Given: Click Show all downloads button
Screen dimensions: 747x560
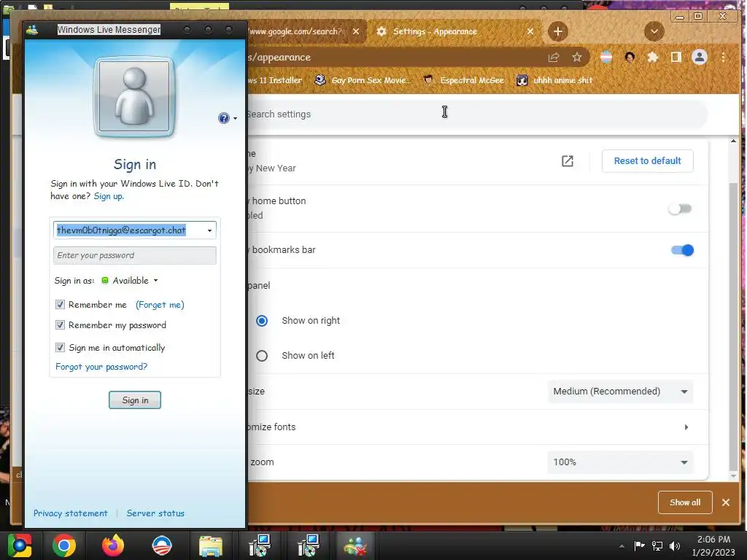Looking at the screenshot, I should (685, 502).
